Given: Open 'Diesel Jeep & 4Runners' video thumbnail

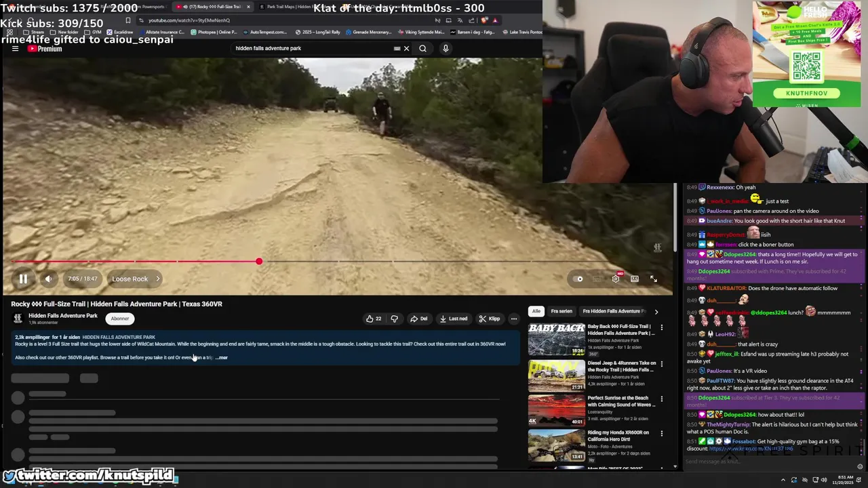Looking at the screenshot, I should (556, 375).
